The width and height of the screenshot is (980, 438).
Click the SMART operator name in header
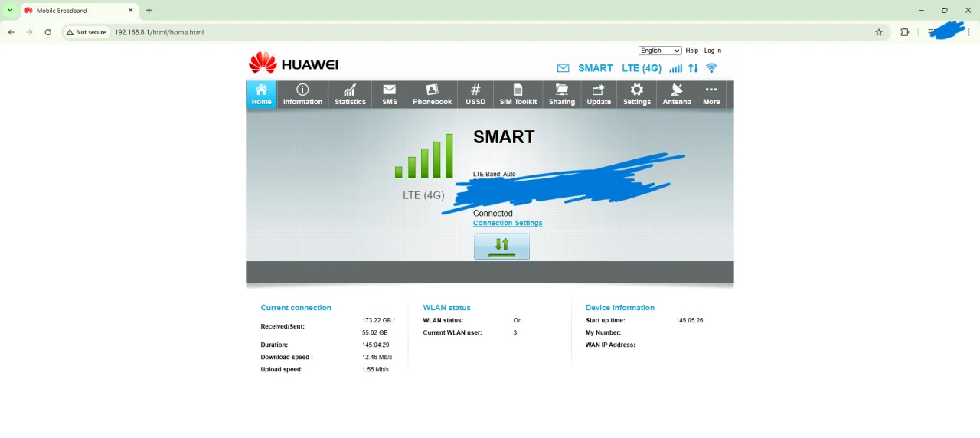pos(596,68)
